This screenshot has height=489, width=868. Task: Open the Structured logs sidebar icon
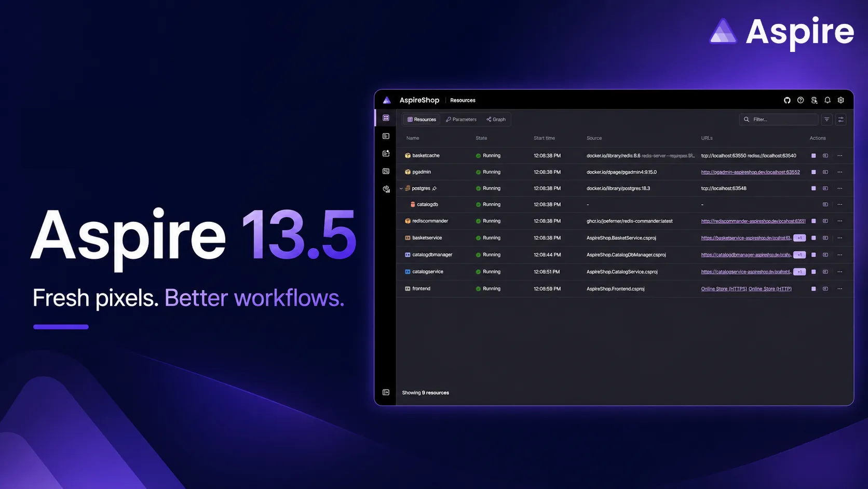[386, 153]
